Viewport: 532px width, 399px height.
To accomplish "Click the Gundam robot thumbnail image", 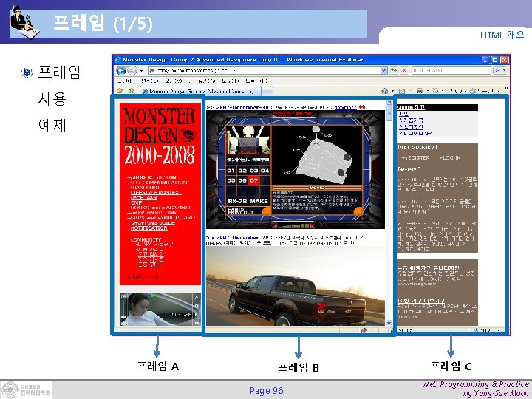I will tap(248, 140).
